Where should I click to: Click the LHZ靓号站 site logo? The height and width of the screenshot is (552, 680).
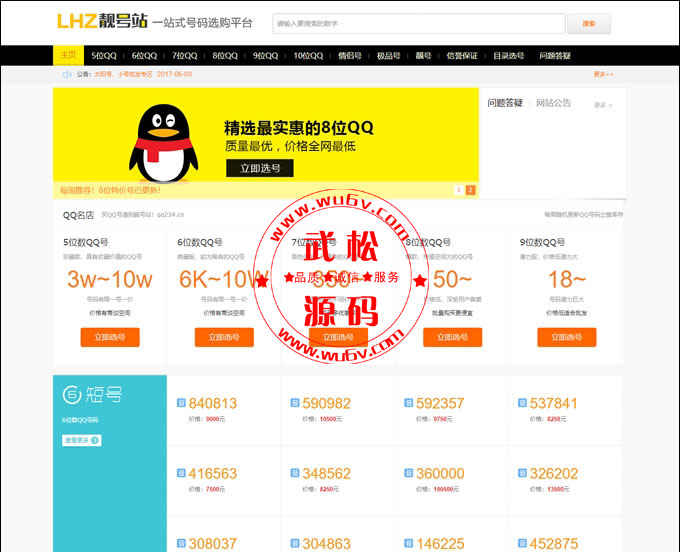pos(102,21)
